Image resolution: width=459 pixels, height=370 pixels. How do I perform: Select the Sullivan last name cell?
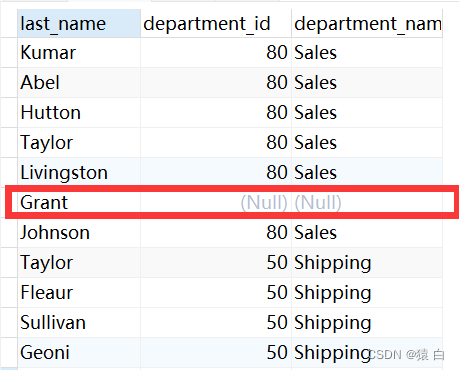pos(79,323)
